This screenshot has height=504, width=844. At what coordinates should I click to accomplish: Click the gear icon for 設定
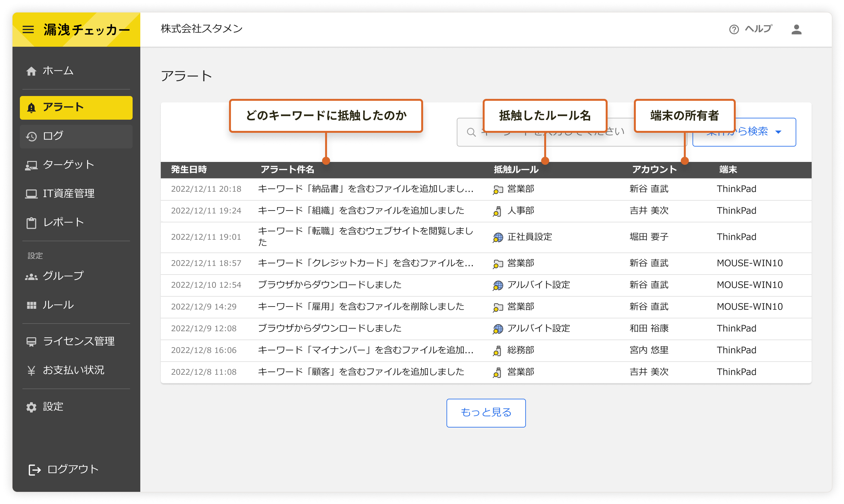(31, 407)
